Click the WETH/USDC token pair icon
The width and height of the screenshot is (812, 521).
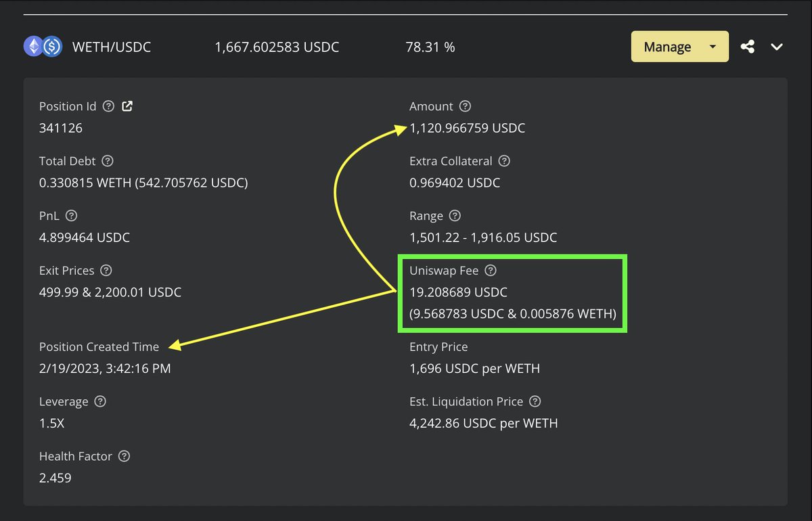coord(43,47)
